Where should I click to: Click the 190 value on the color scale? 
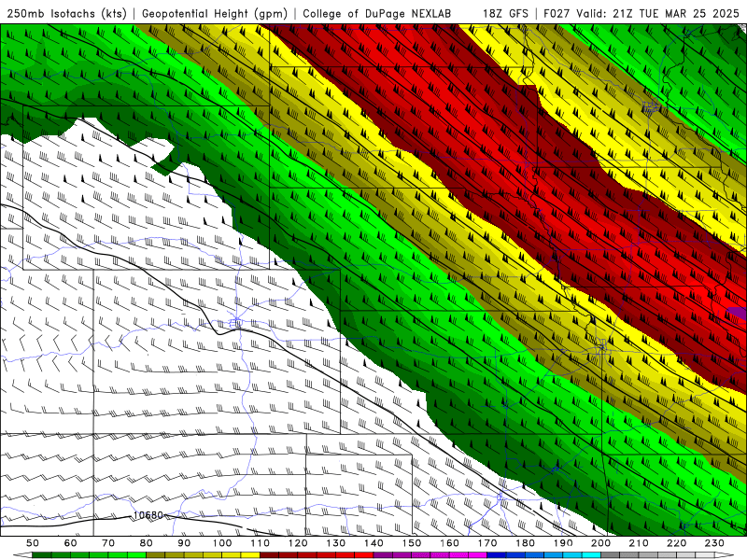coord(563,543)
